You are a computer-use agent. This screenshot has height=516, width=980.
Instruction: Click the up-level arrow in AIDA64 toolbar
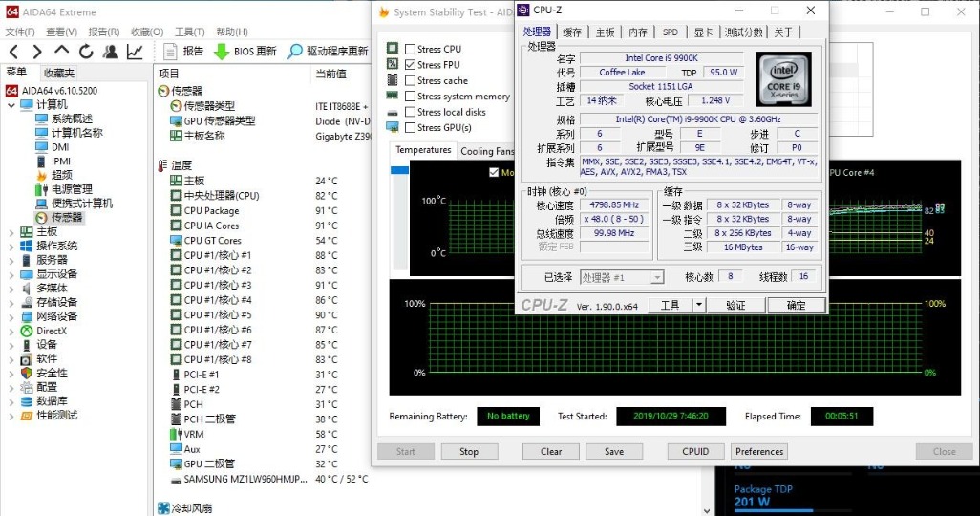tap(61, 51)
